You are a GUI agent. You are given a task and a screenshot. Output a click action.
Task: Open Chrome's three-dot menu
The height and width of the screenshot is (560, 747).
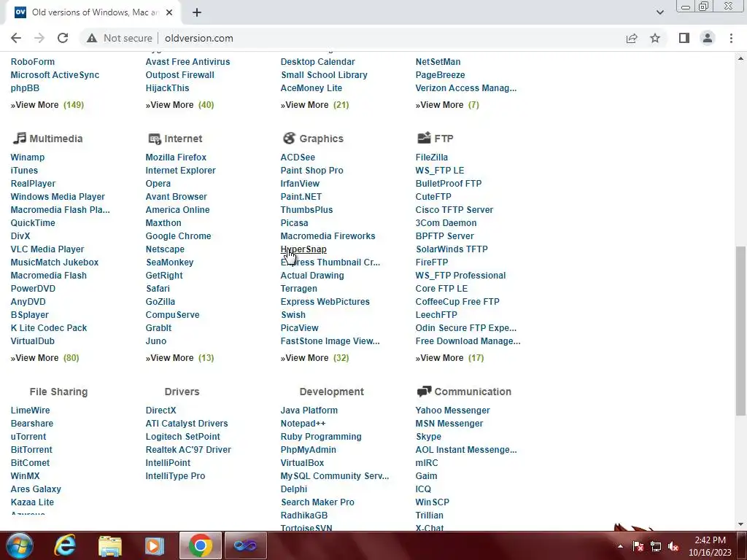(x=731, y=38)
